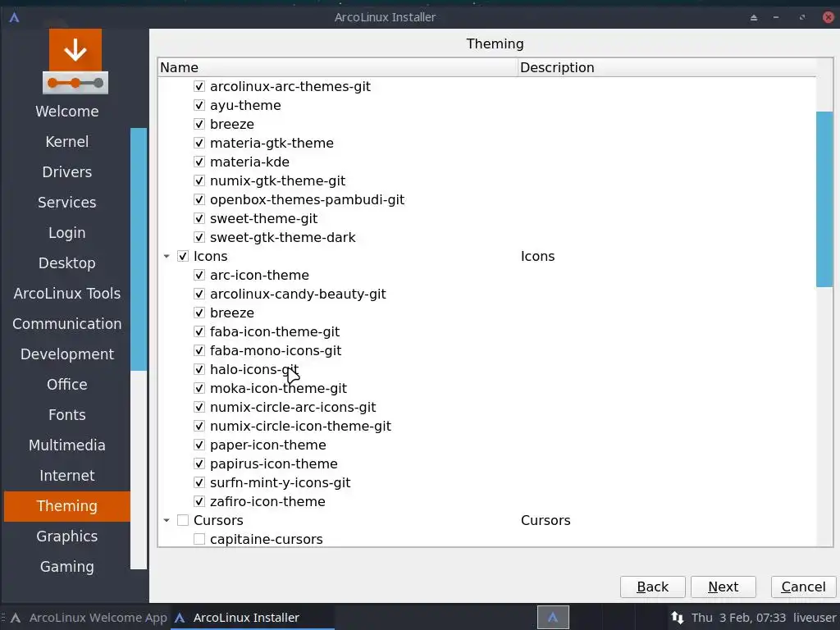
Task: Go to the Kernel step
Action: tap(67, 141)
